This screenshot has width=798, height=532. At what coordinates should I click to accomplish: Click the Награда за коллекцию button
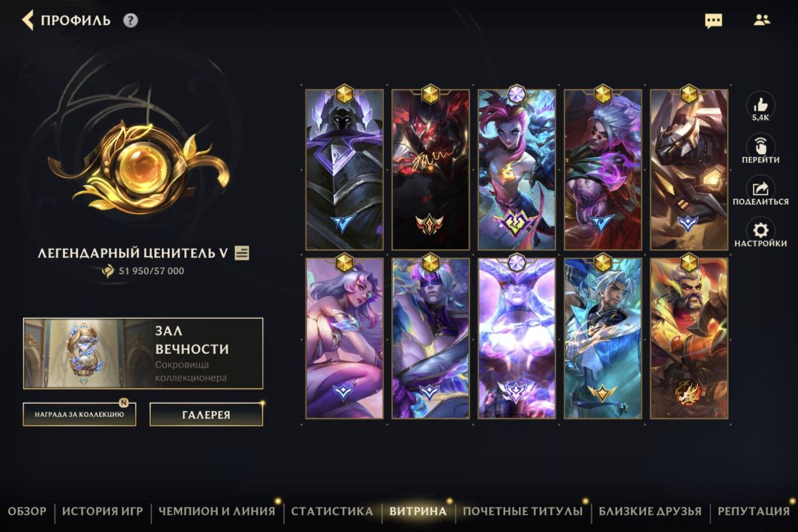point(79,414)
